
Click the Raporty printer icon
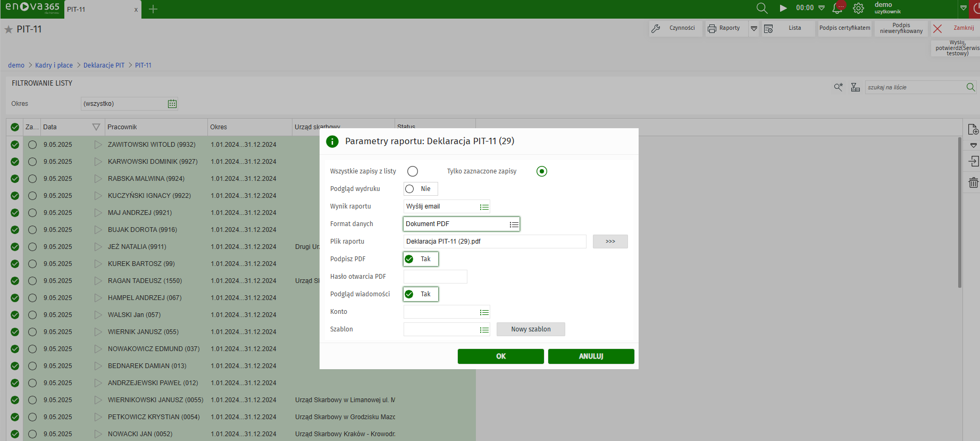point(712,29)
